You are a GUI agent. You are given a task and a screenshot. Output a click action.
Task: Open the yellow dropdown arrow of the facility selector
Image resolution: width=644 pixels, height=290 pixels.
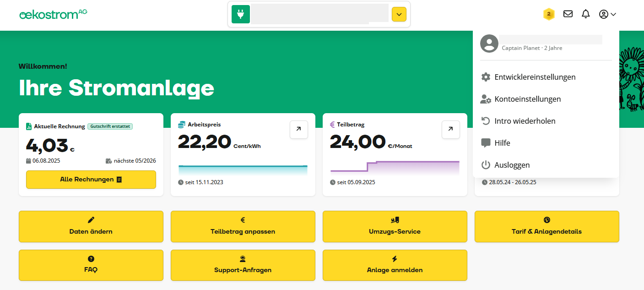[399, 14]
